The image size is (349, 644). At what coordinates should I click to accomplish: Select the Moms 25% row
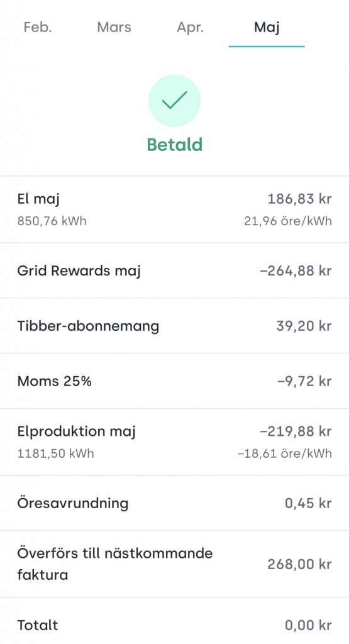coord(175,380)
